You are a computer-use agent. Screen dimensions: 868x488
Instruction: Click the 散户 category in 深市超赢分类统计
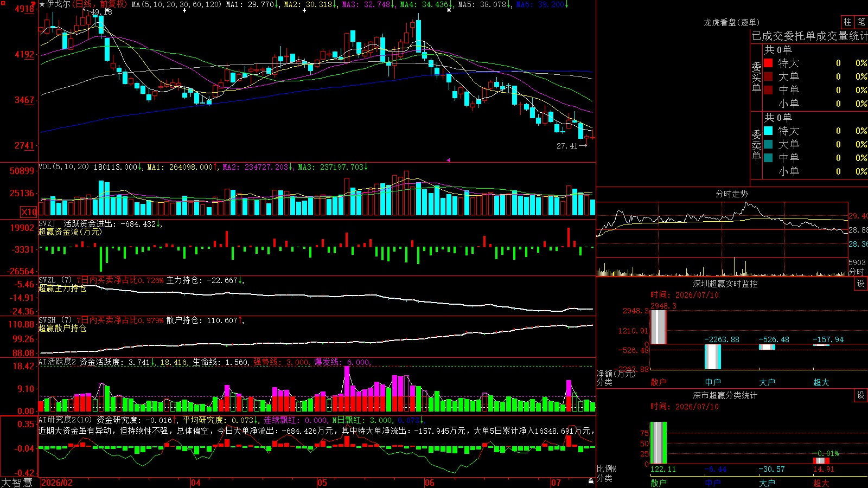659,483
